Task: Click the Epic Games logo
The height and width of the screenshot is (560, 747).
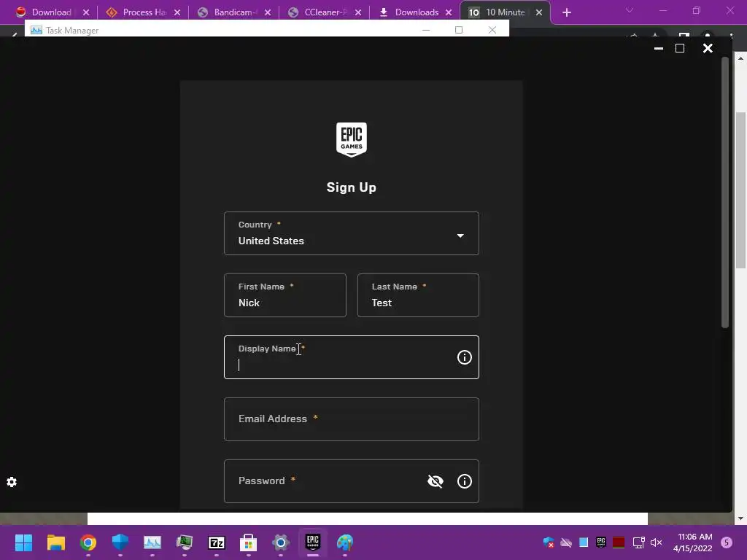Action: (352, 139)
